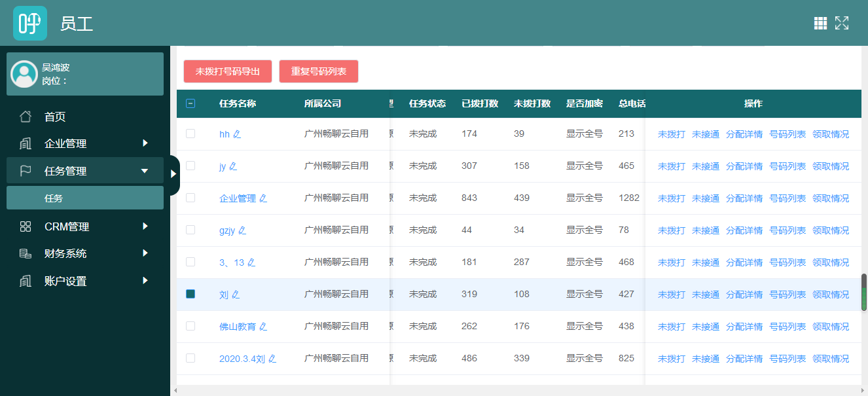Screen dimensions: 868x396
Task: Check the box for 企业管理 task row
Action: (x=190, y=198)
